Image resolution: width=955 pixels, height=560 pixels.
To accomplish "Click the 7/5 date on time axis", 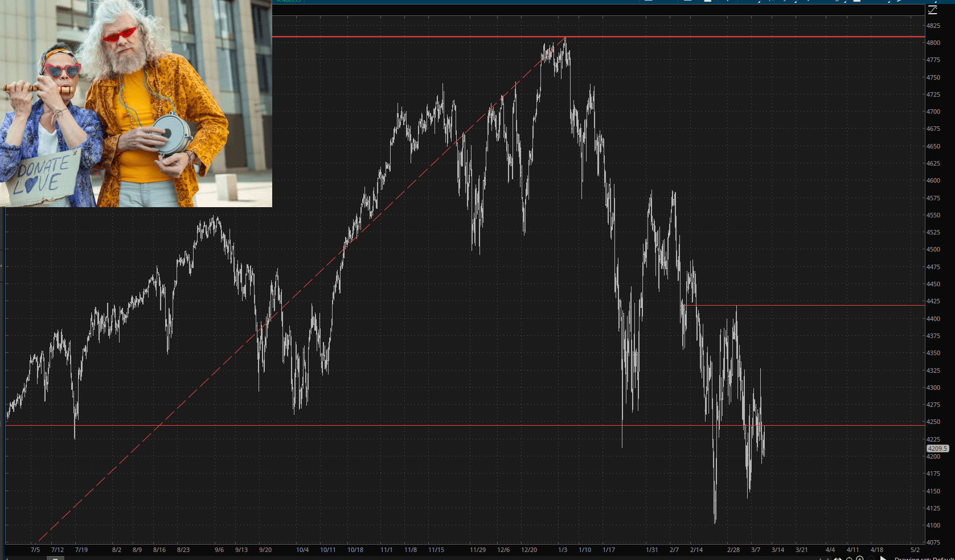I will pos(35,550).
